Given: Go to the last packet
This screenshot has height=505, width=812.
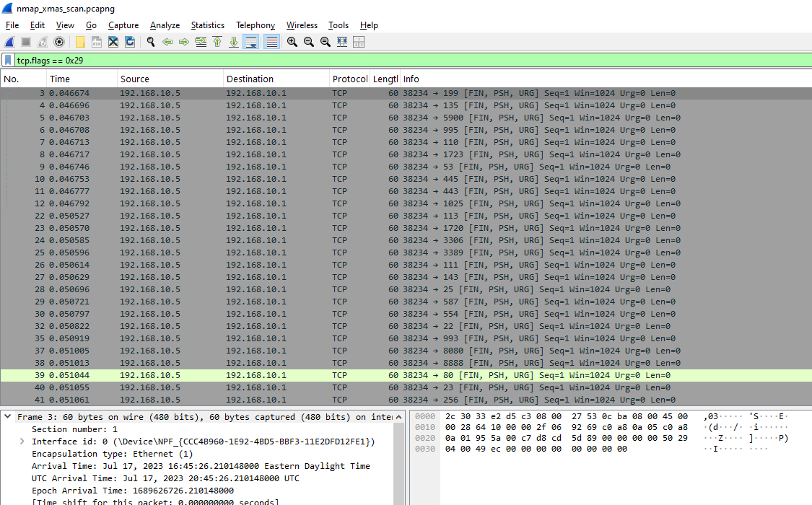Looking at the screenshot, I should click(x=233, y=41).
